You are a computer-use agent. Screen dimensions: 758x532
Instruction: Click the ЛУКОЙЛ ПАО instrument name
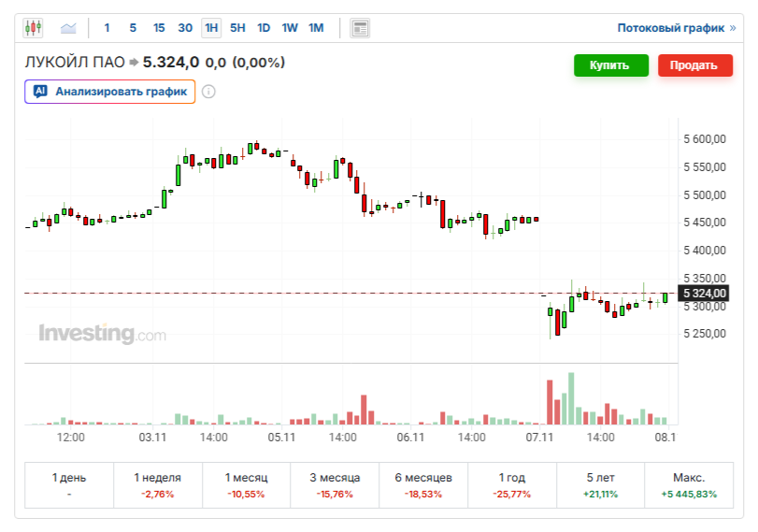(x=75, y=63)
